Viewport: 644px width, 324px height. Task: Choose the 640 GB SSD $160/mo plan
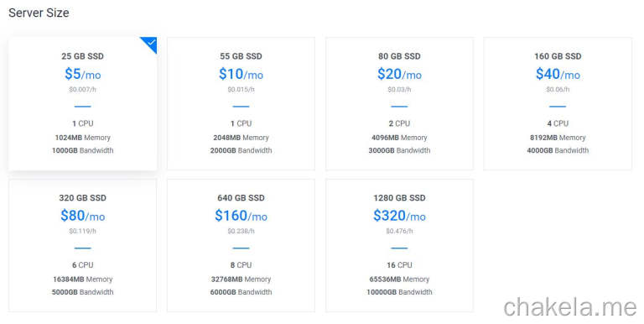(241, 245)
